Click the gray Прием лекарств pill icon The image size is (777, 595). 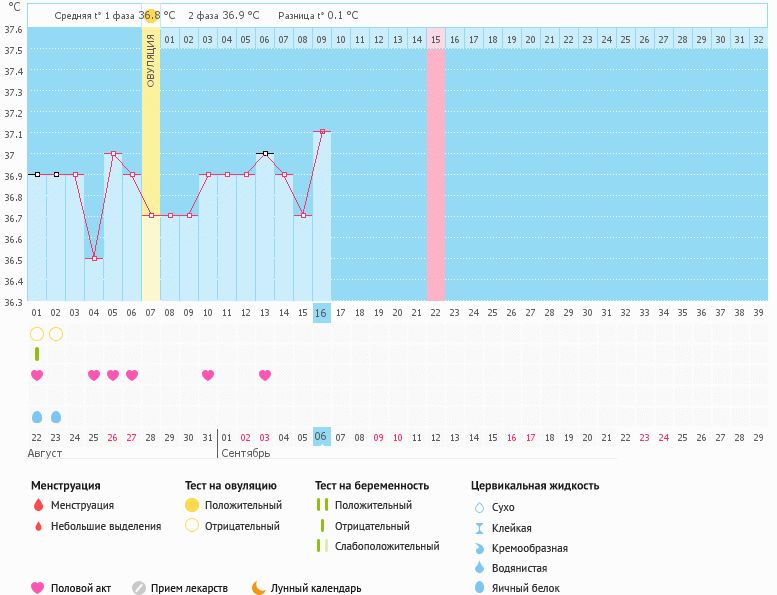[x=139, y=588]
